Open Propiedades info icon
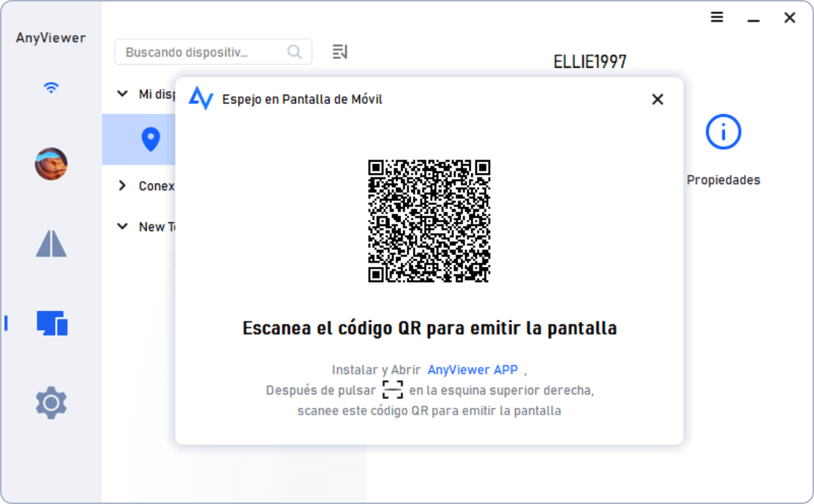 pyautogui.click(x=723, y=133)
